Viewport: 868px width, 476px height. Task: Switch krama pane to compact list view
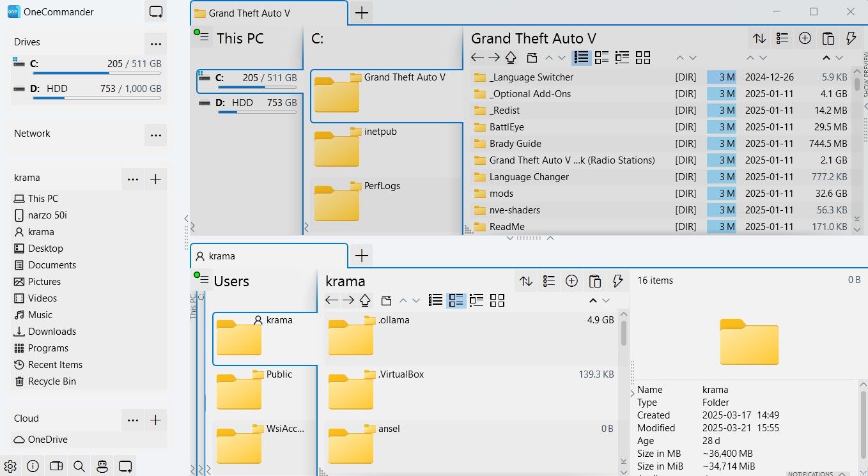[x=436, y=300]
